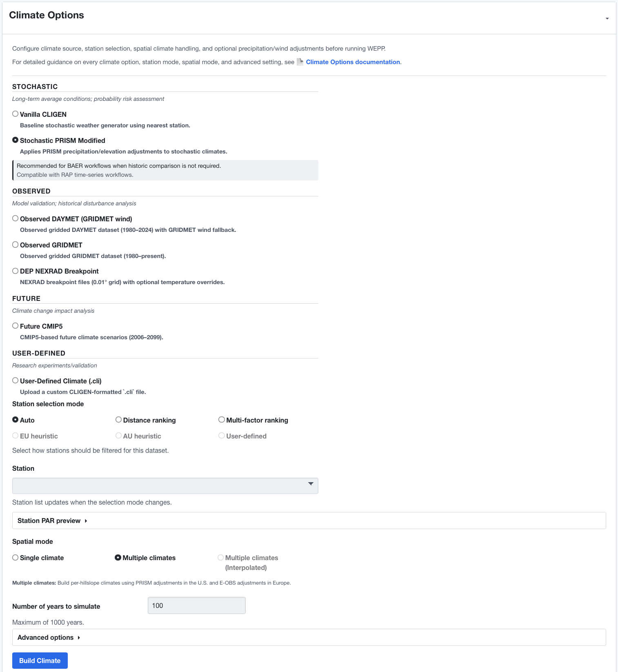Choose Observed DAYMET (GRIDMET wind) option
The height and width of the screenshot is (672, 618).
16,218
